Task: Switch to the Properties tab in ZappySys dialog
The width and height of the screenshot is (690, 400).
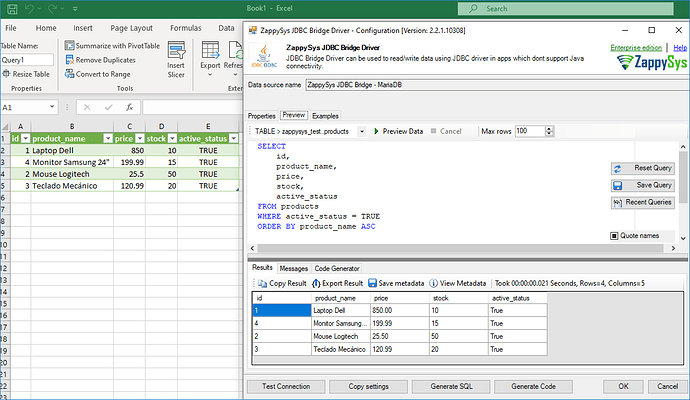Action: [x=261, y=116]
